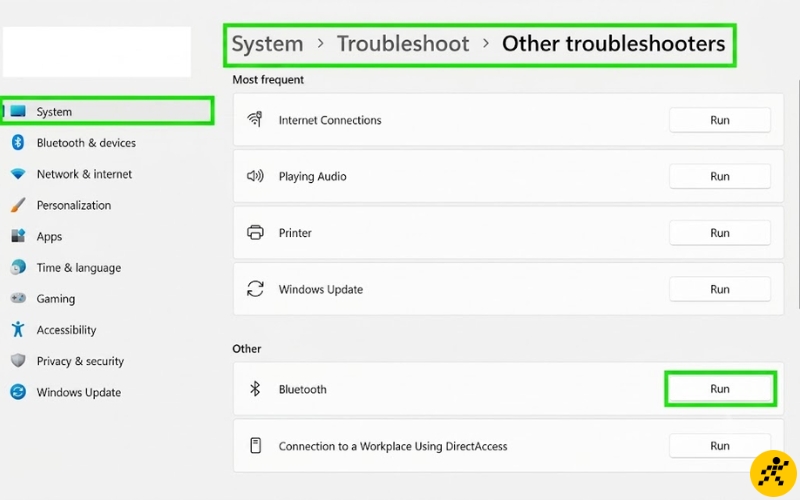Click the Gaming controller icon

pos(18,298)
